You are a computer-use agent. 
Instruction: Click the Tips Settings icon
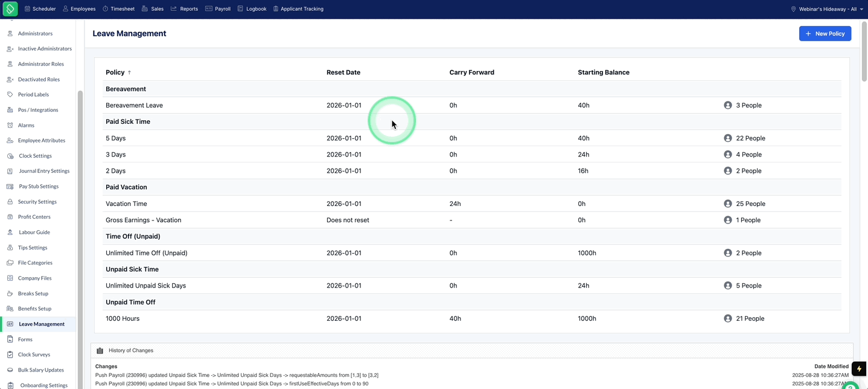[10, 248]
